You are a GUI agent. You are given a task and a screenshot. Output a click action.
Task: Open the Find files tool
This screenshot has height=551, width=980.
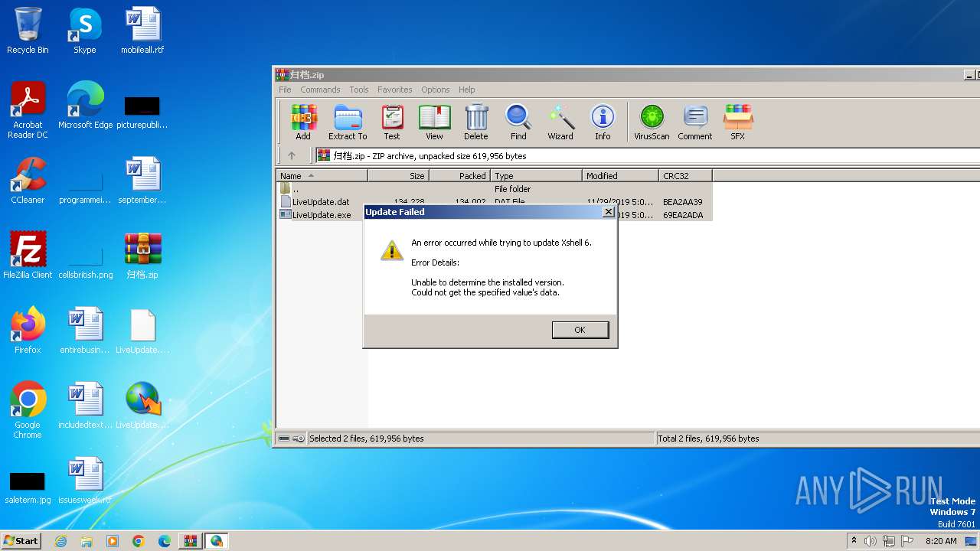point(518,122)
